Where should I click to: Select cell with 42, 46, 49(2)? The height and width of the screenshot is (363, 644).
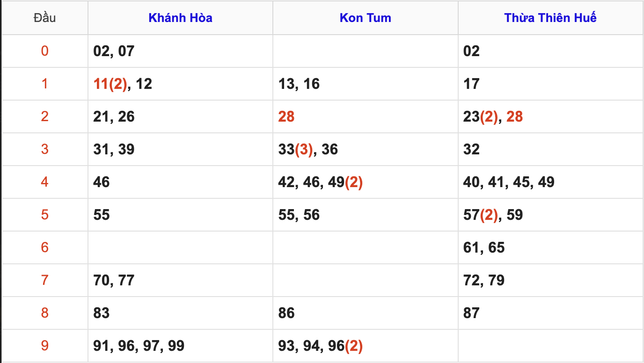pos(320,182)
